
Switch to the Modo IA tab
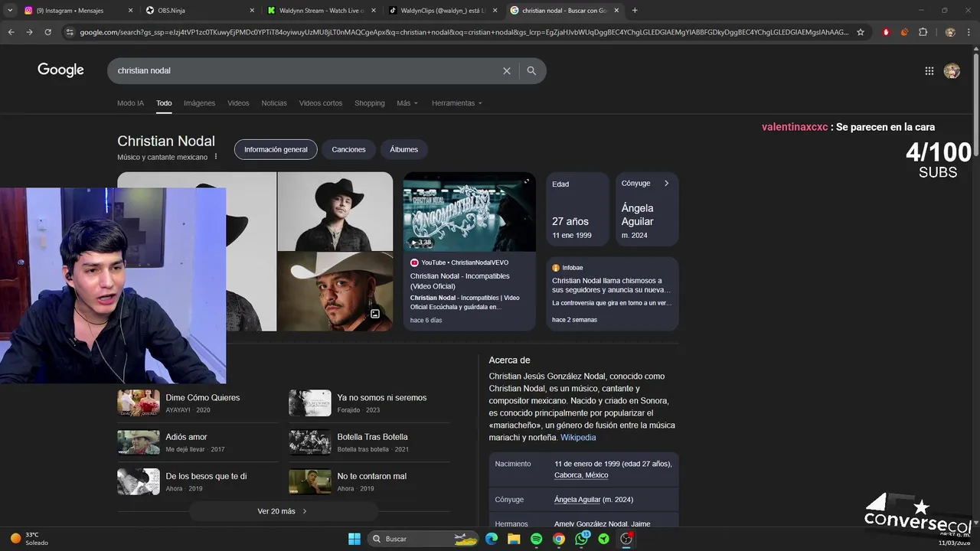[130, 103]
